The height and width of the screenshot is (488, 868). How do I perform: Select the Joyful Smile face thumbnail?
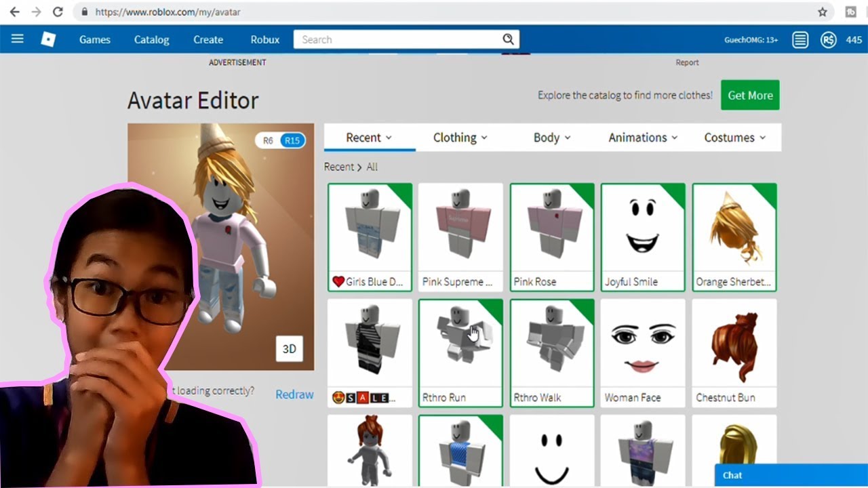pyautogui.click(x=643, y=228)
